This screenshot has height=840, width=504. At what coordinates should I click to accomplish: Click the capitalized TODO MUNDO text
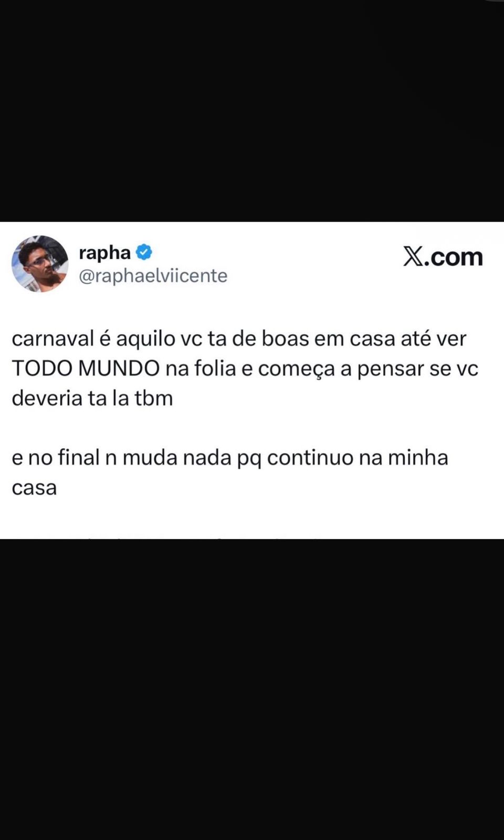pos(86,369)
